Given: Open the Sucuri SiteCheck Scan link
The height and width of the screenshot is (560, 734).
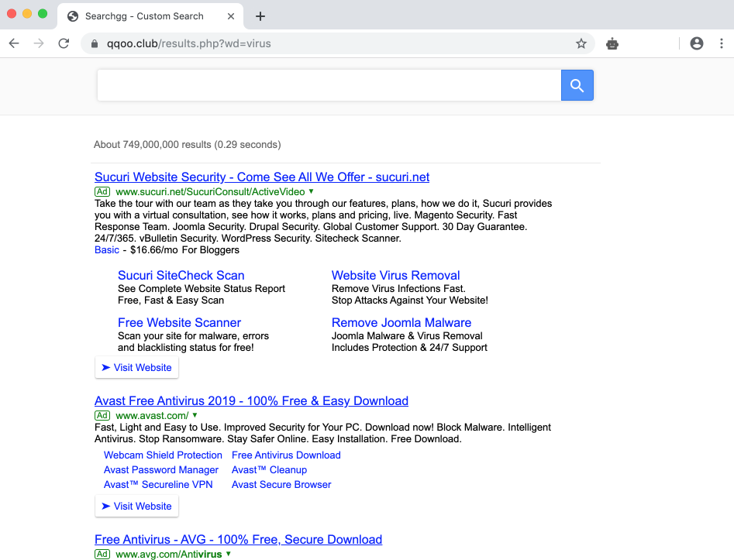Looking at the screenshot, I should pos(181,275).
